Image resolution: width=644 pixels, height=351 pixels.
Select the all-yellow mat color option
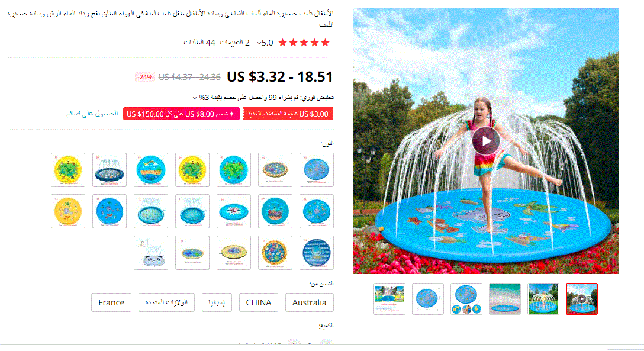(x=67, y=211)
